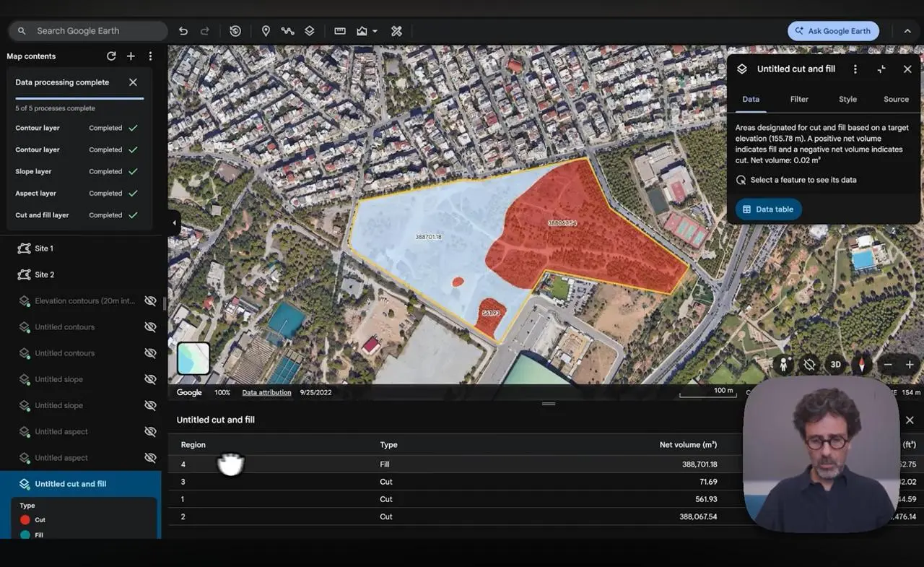
Task: Switch to the Source tab
Action: [x=896, y=100]
